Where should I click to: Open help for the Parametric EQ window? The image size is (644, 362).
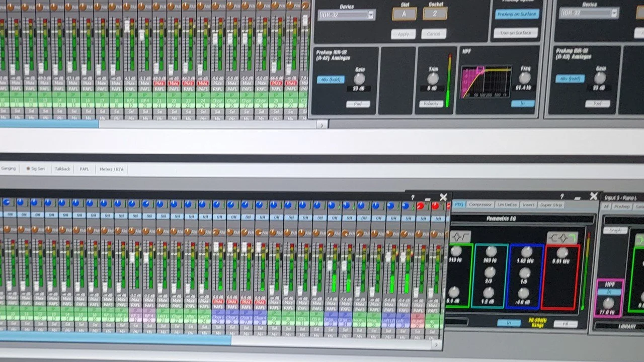pyautogui.click(x=562, y=197)
